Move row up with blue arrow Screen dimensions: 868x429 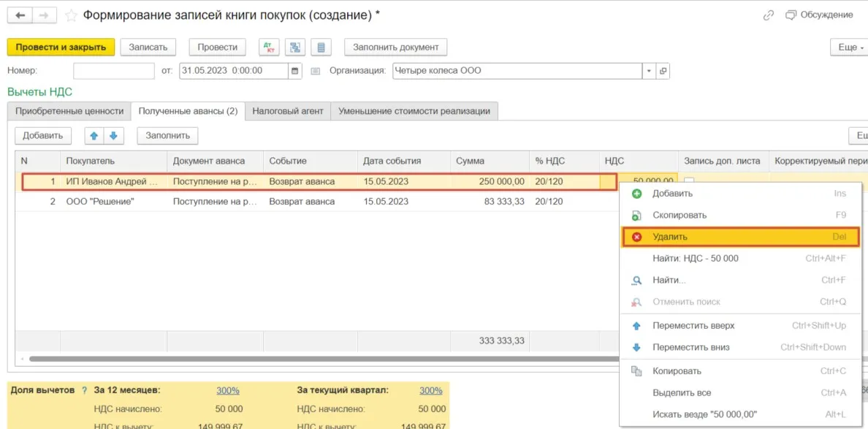point(94,136)
